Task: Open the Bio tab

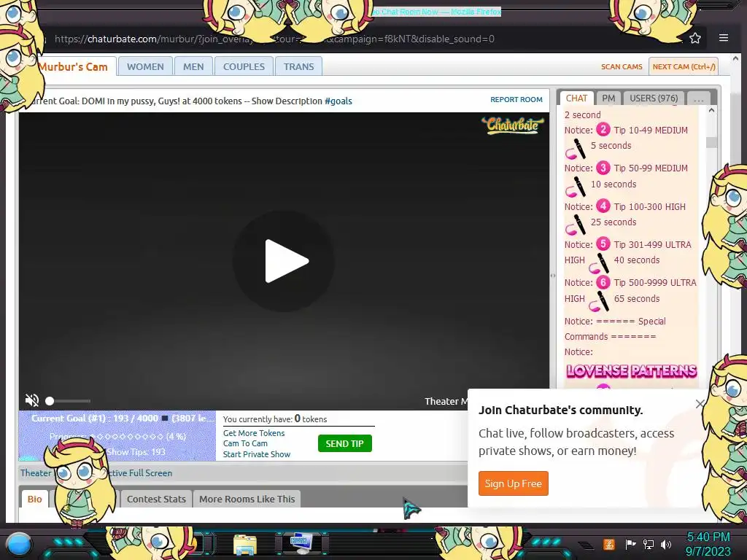Action: 35,499
